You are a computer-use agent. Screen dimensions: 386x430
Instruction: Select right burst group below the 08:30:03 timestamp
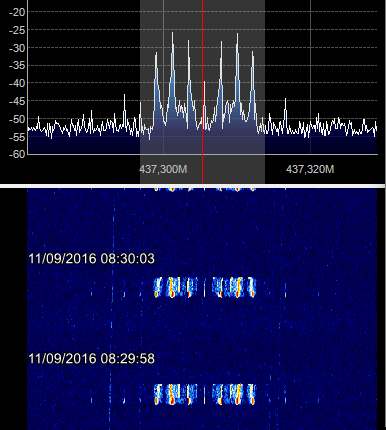pyautogui.click(x=234, y=287)
